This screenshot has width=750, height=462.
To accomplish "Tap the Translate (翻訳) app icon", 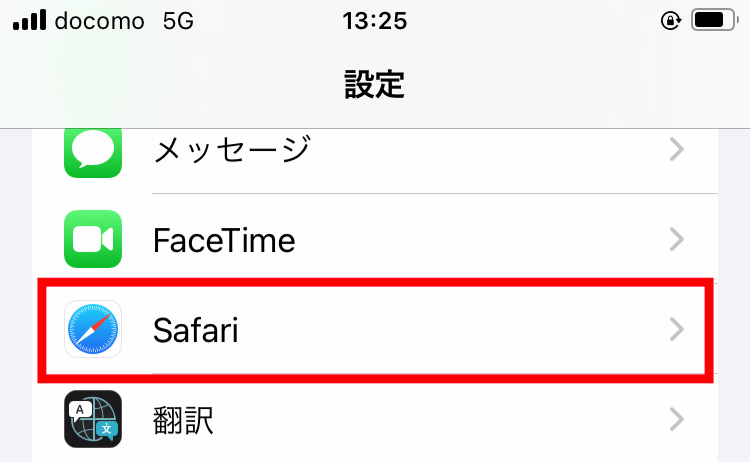I will pyautogui.click(x=93, y=418).
